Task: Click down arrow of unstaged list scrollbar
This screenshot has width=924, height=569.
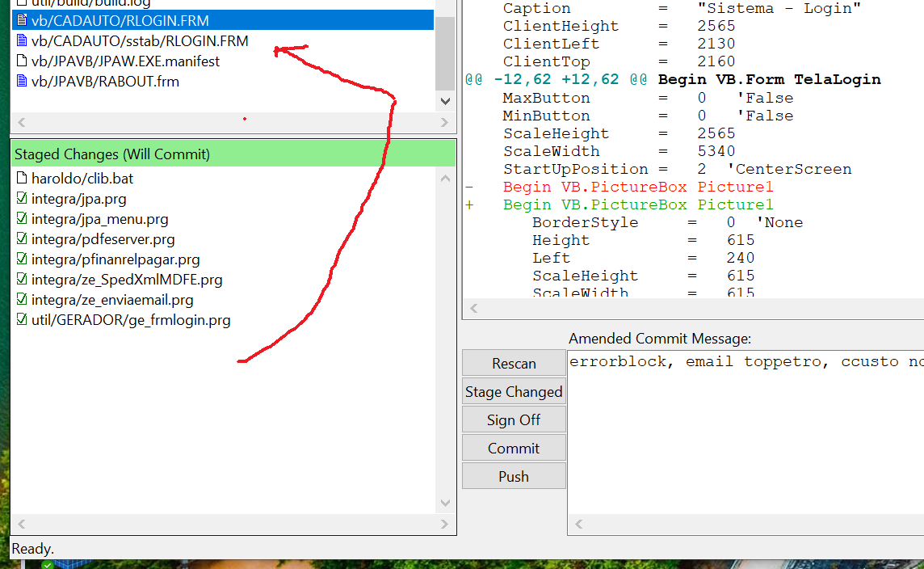Action: (x=446, y=101)
